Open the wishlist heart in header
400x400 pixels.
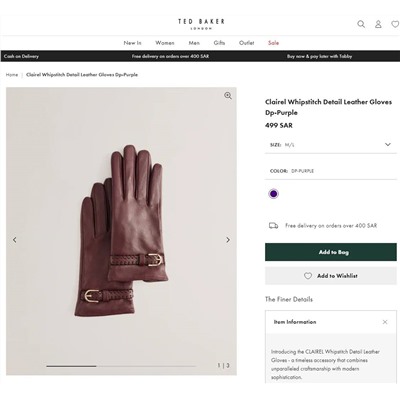[395, 24]
